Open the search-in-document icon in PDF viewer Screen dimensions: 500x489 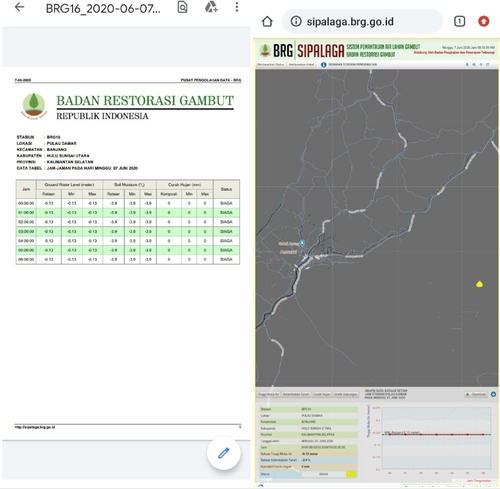click(x=182, y=7)
